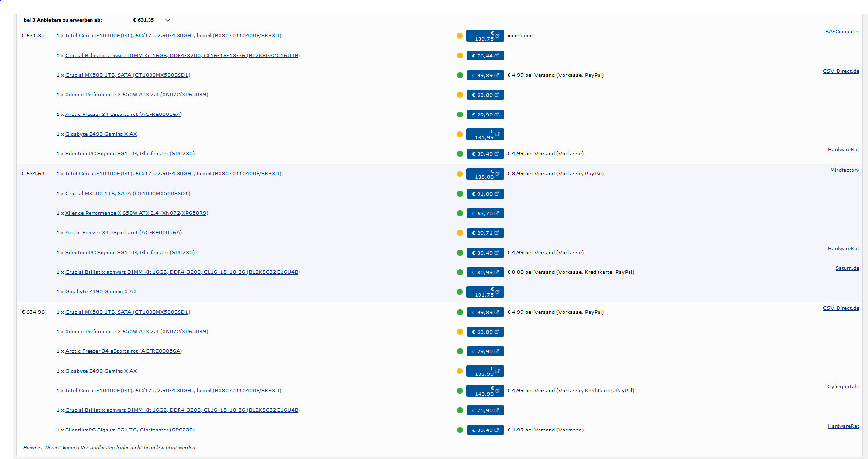Open Xilence Performance X link in € 631,35 bundle
Screen dimensions: 868x459
point(137,95)
